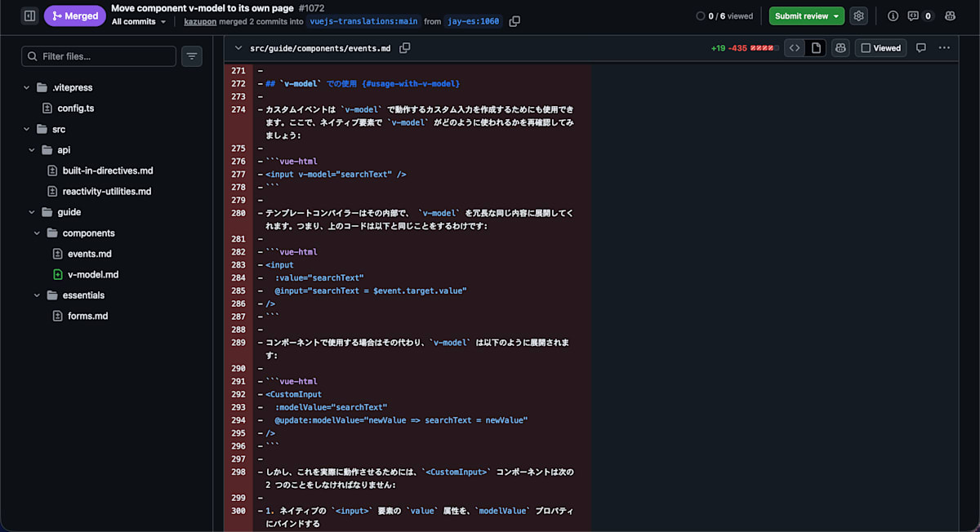The width and height of the screenshot is (980, 532).
Task: Click the components folder icon
Action: coord(52,233)
